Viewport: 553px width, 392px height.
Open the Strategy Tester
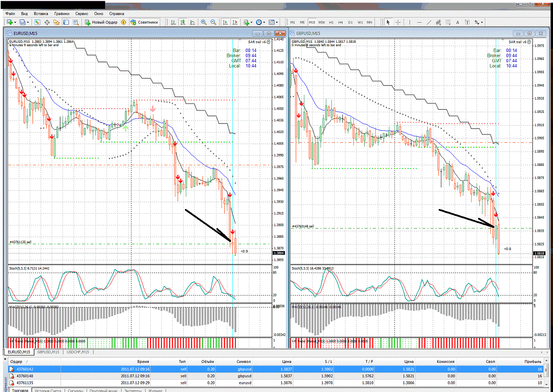pyautogui.click(x=75, y=22)
